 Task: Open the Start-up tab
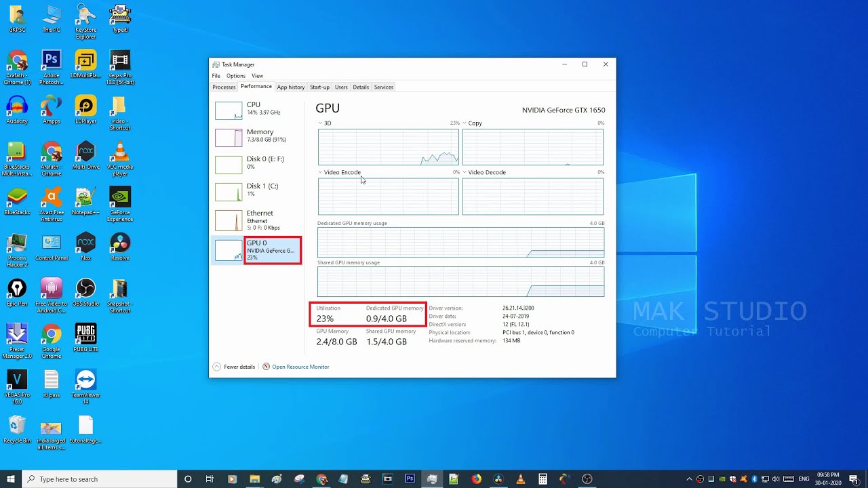click(319, 87)
